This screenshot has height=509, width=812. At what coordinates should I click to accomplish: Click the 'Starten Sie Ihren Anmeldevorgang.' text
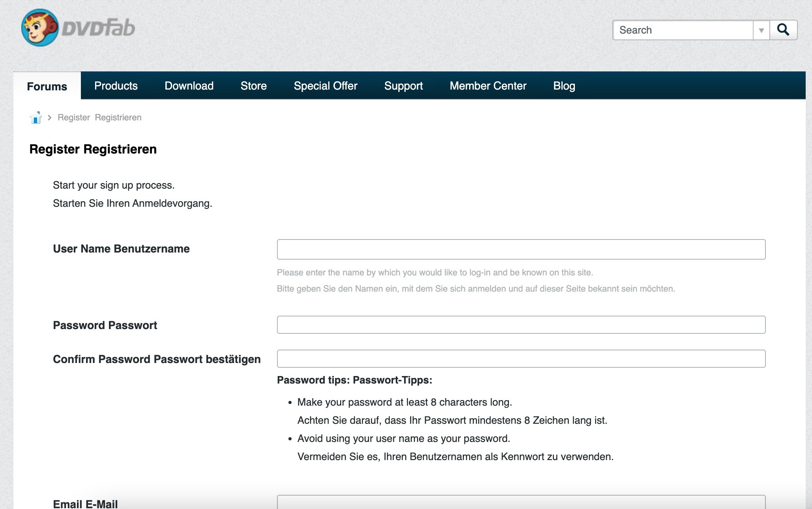[x=133, y=203]
